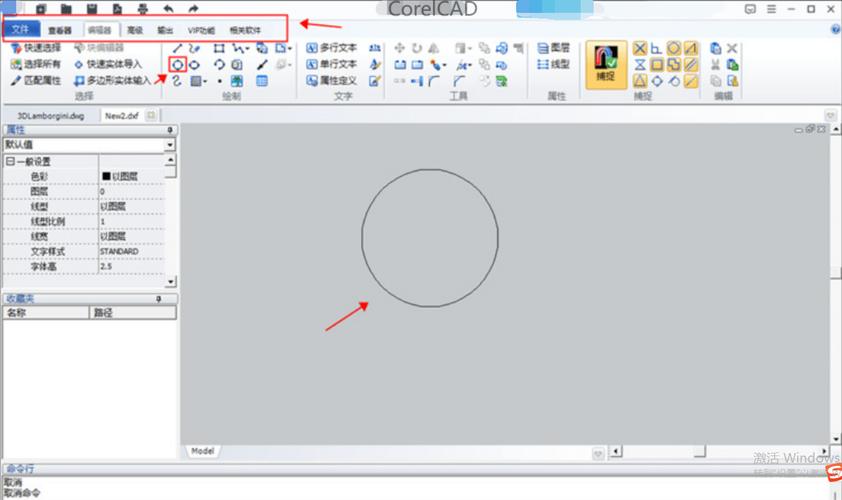Open the polyline tool dropdown arrow
Image resolution: width=842 pixels, height=500 pixels.
point(247,49)
